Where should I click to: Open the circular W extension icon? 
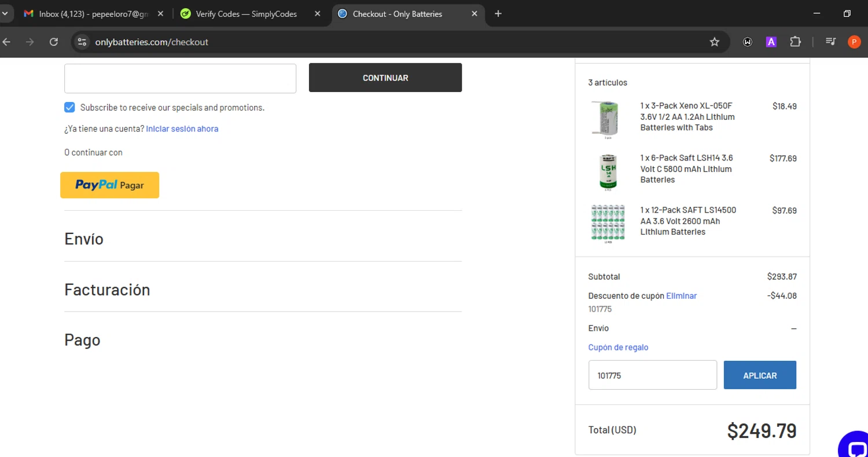pos(748,42)
